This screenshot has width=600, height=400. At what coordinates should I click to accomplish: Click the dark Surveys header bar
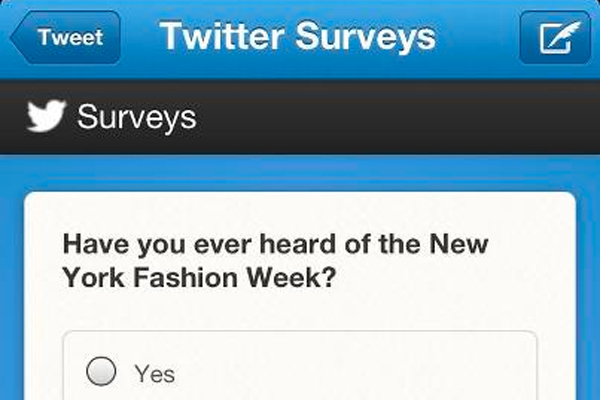pos(300,117)
